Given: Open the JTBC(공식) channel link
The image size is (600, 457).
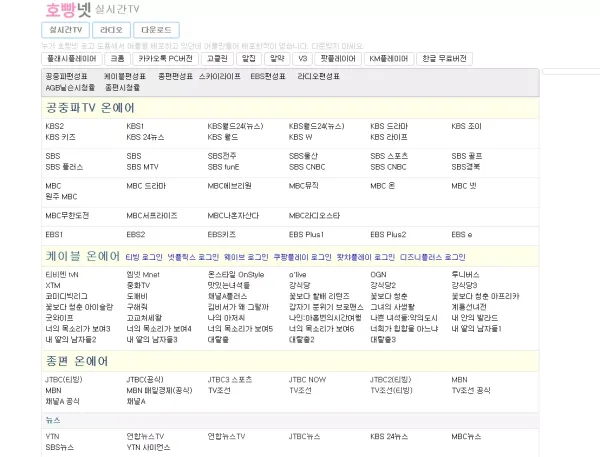Looking at the screenshot, I should 145,379.
